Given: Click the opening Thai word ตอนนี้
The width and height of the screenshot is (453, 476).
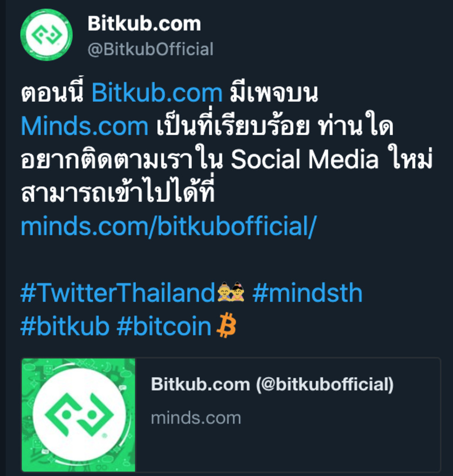Looking at the screenshot, I should tap(53, 93).
